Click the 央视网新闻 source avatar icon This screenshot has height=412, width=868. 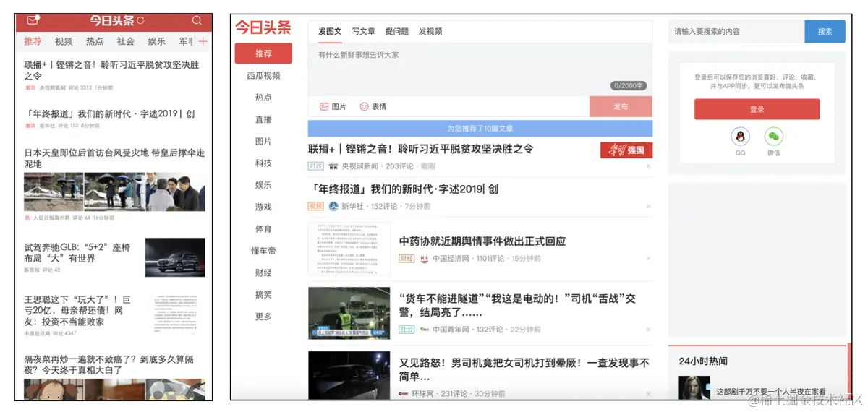tap(333, 166)
